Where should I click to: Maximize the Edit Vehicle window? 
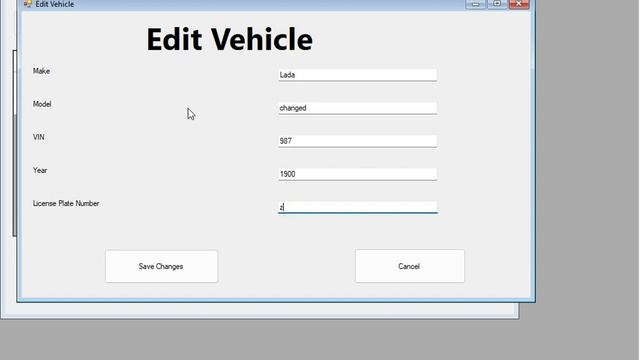coord(497,4)
